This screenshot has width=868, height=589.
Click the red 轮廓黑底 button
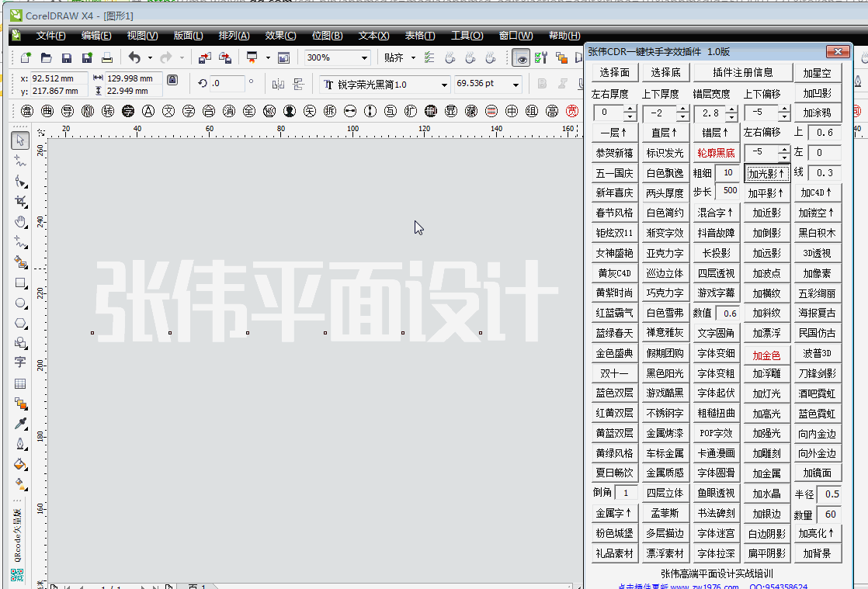[717, 153]
